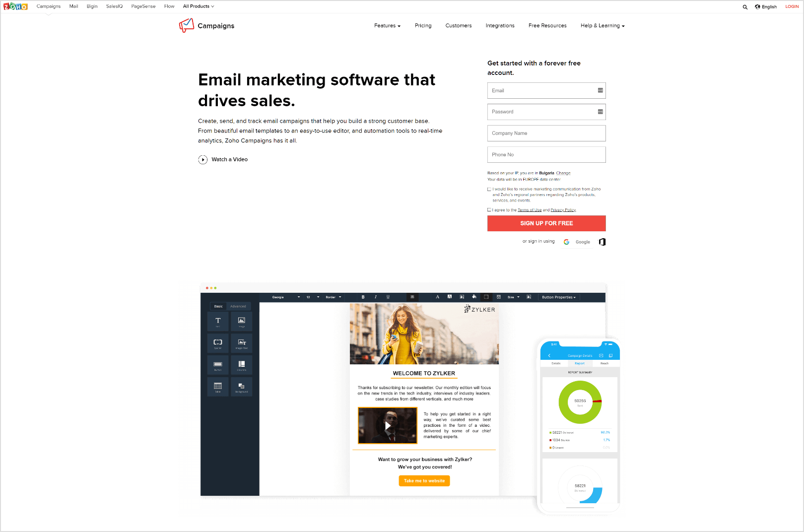Select the Text block in editor panel
This screenshot has height=532, width=804.
click(x=218, y=322)
